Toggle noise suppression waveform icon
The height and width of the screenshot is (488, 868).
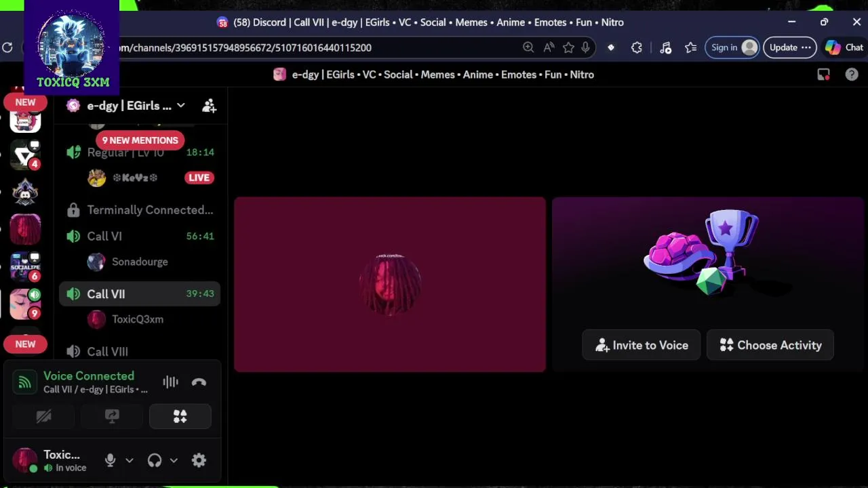[170, 382]
